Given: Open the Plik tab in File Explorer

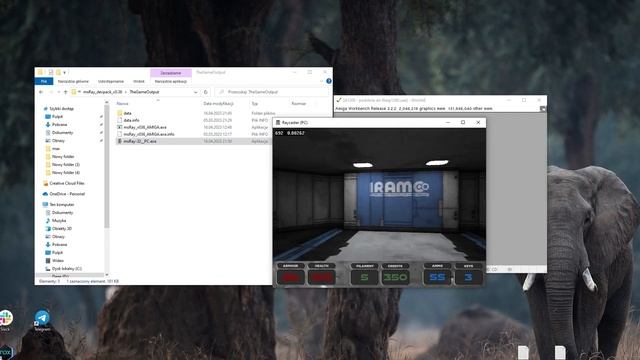Looking at the screenshot, I should pyautogui.click(x=44, y=81).
